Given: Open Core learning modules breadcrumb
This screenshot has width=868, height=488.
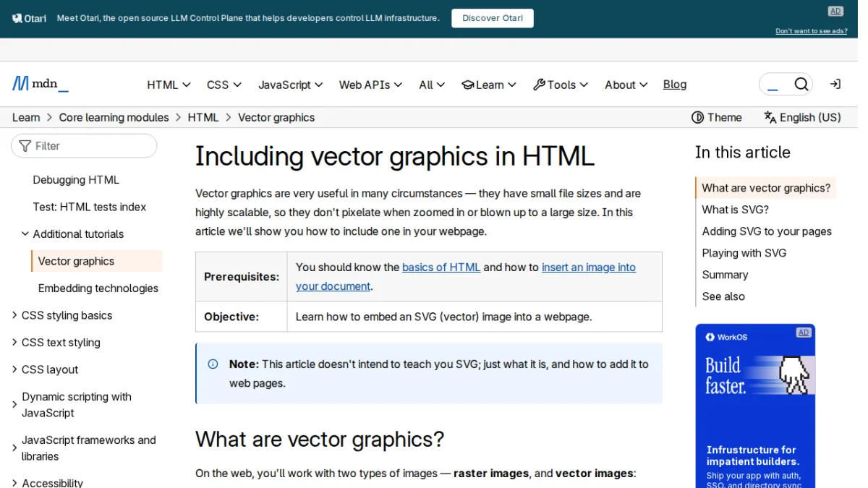Looking at the screenshot, I should pyautogui.click(x=114, y=117).
